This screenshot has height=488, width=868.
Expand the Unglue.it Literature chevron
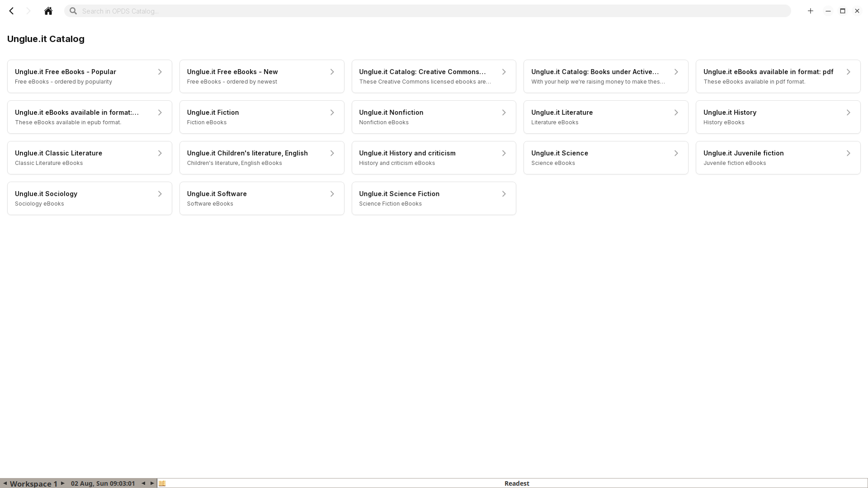click(x=676, y=113)
